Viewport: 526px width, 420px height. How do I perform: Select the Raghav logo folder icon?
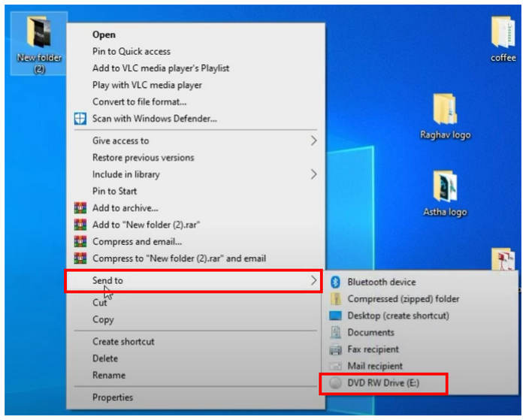(445, 110)
